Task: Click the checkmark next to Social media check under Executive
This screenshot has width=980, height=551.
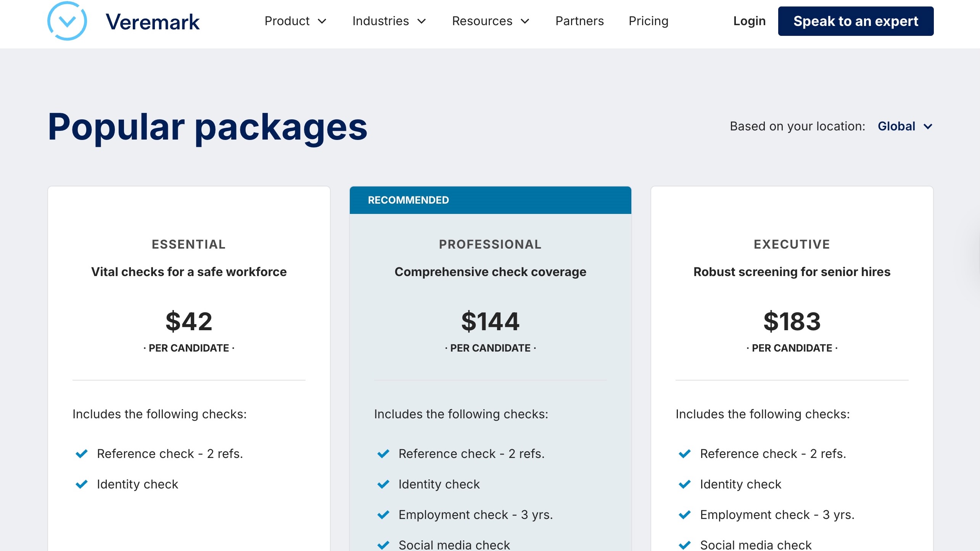Action: click(x=684, y=545)
